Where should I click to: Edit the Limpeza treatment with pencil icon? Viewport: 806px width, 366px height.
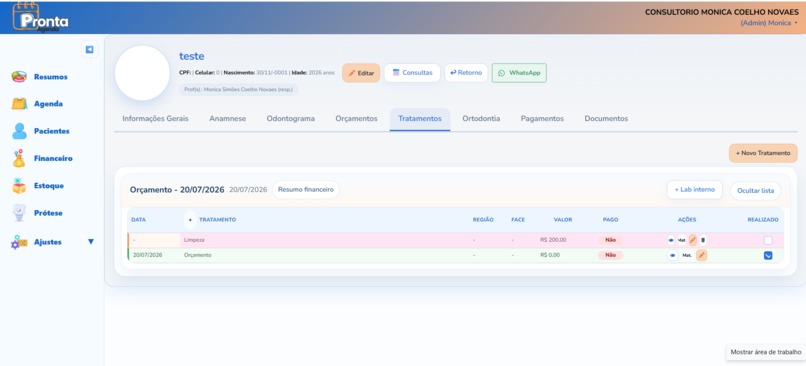pyautogui.click(x=692, y=240)
